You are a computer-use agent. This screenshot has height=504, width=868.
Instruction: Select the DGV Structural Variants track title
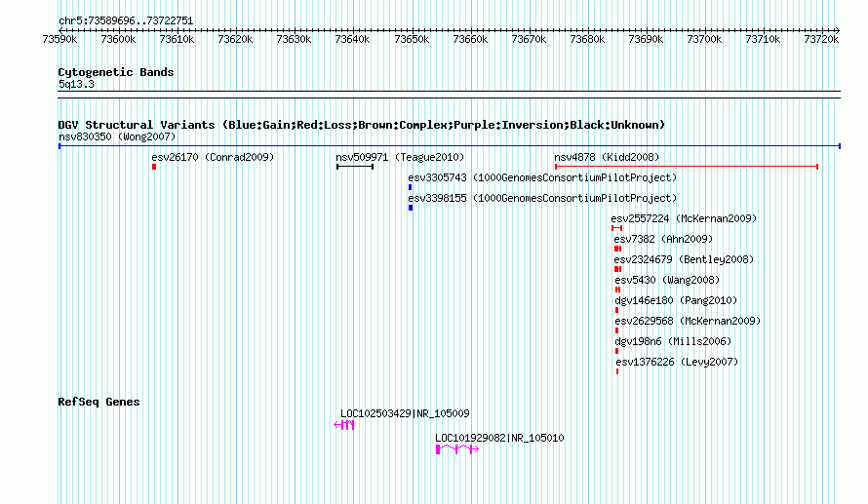pos(362,125)
